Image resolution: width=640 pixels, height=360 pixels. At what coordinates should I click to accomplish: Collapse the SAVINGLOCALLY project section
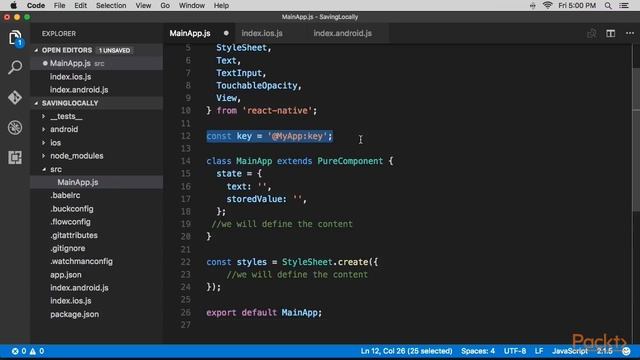tap(36, 103)
